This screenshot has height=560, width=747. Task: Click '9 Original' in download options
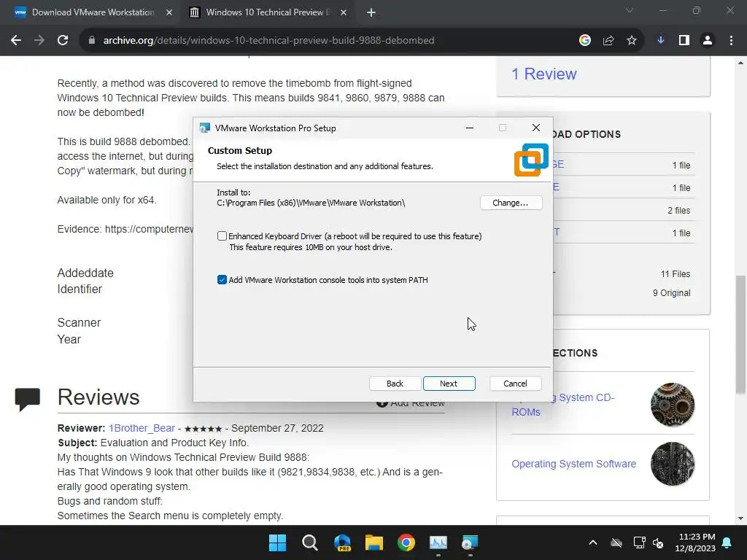671,293
